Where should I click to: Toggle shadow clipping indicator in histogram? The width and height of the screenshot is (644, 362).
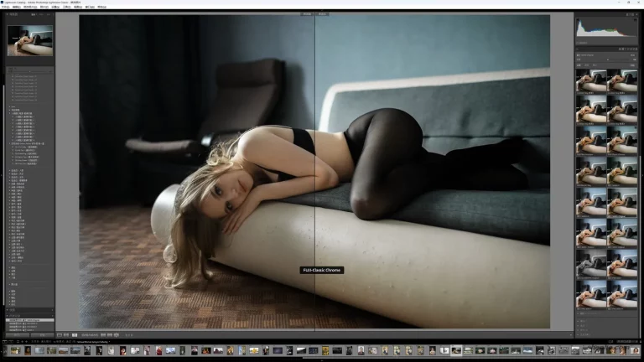(578, 20)
